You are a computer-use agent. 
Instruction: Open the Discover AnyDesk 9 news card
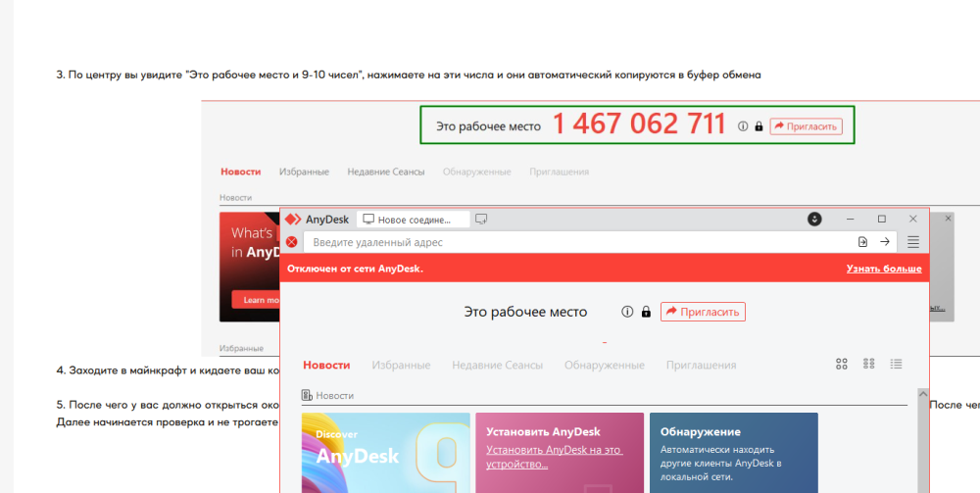385,453
